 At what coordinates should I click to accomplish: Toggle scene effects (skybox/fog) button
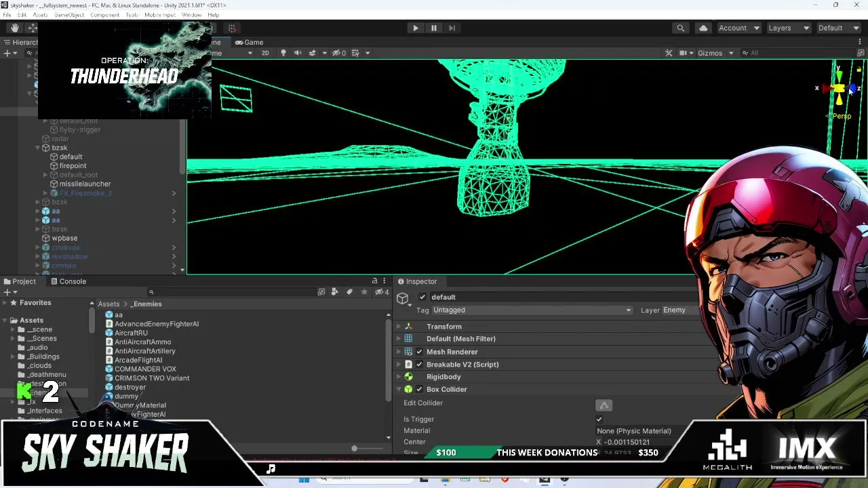pos(313,53)
